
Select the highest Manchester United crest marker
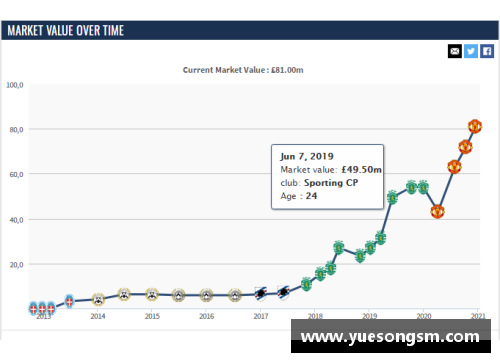[x=475, y=126]
